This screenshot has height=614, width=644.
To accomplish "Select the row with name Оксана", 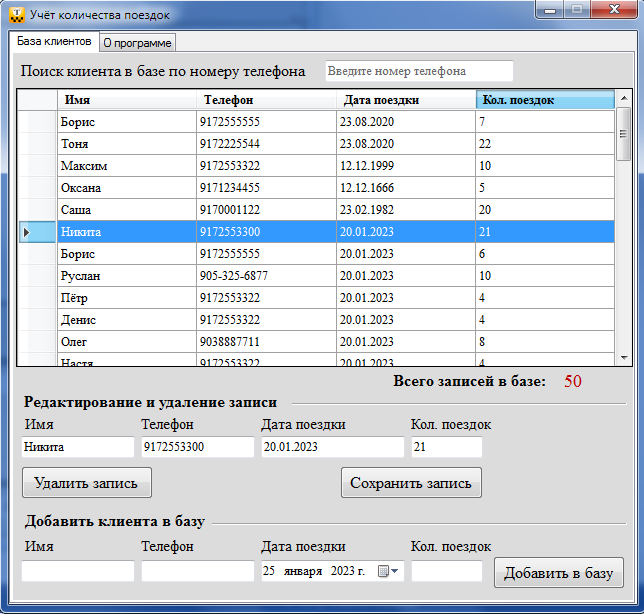I will [x=127, y=188].
